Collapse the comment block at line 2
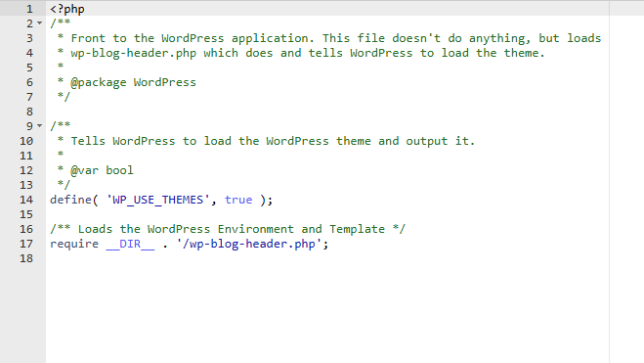The image size is (644, 363). [x=39, y=23]
